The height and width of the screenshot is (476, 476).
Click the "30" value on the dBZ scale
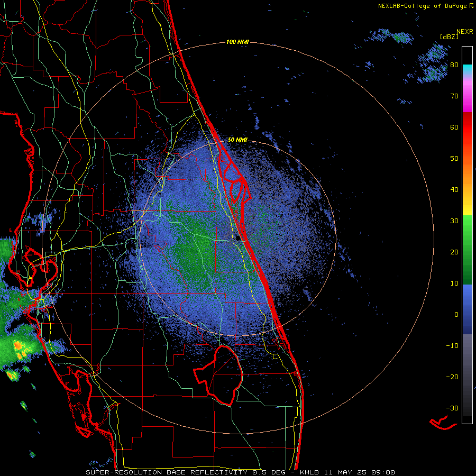click(454, 221)
